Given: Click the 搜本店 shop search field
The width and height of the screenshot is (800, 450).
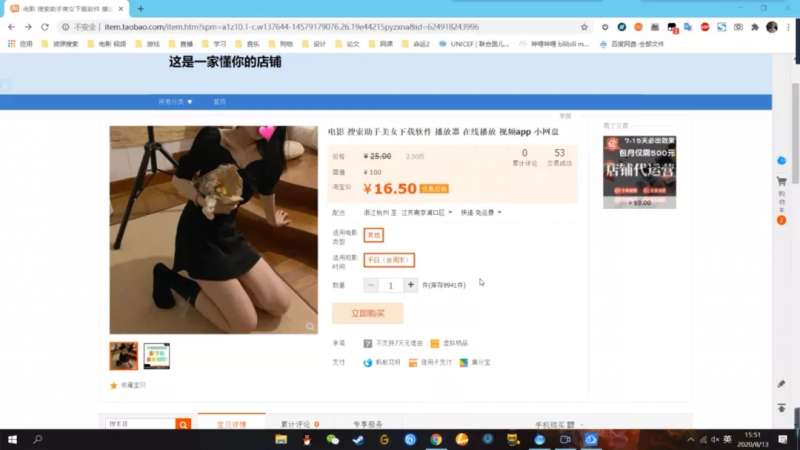Looking at the screenshot, I should coord(140,424).
